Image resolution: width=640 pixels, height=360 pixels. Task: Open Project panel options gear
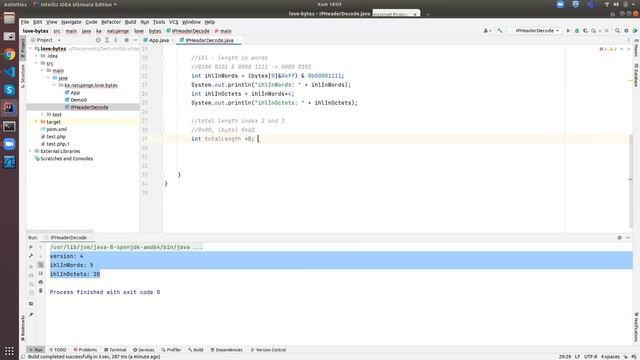tap(127, 40)
